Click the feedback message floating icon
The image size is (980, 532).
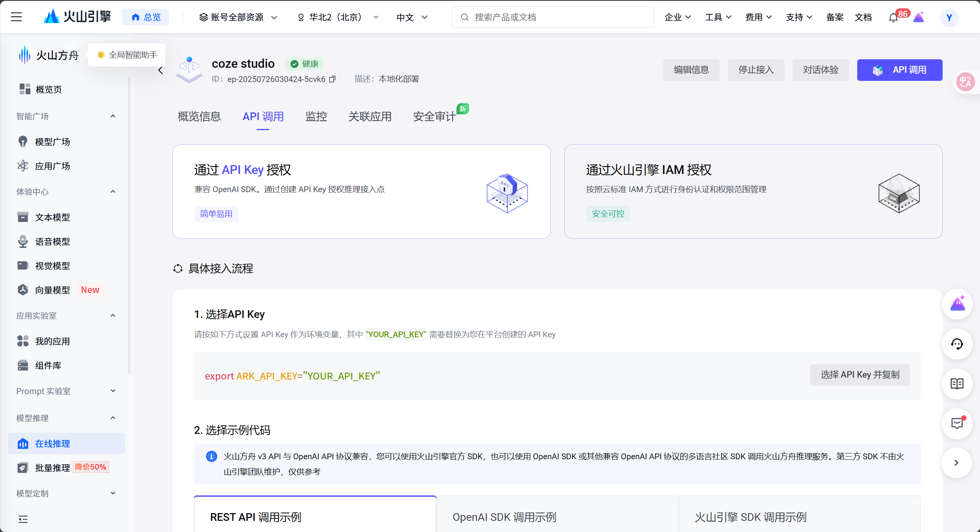(957, 423)
